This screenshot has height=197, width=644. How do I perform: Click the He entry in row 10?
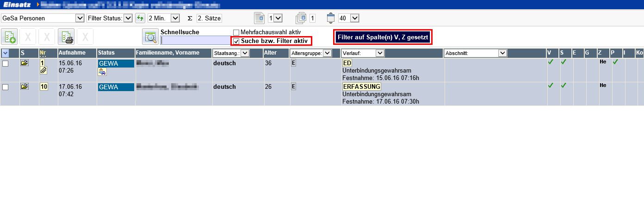pos(603,85)
